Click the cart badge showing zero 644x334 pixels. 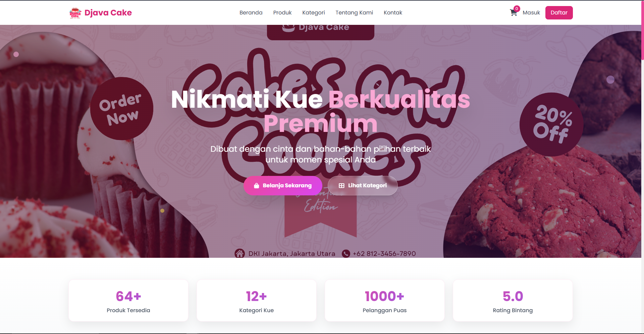pos(517,9)
